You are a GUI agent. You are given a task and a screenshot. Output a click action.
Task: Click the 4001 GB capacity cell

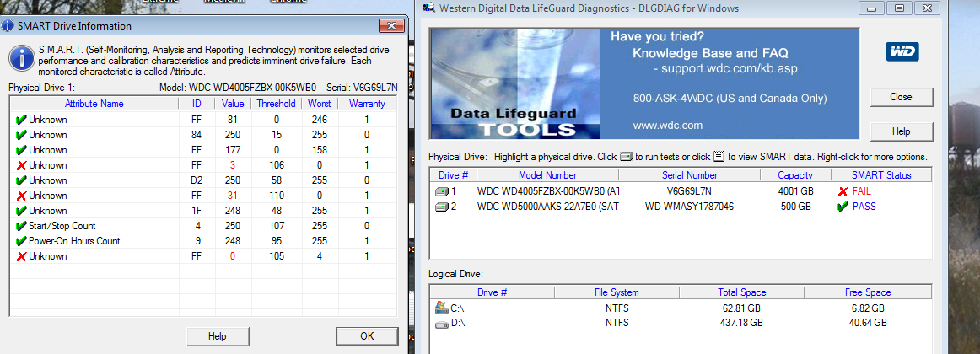coord(795,191)
